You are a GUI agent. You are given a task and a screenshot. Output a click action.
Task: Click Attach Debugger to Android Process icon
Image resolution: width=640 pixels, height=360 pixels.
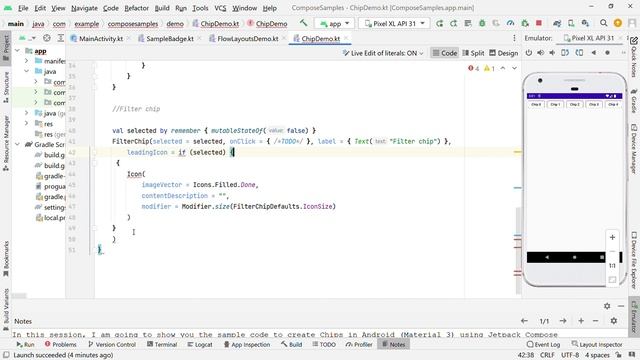click(x=525, y=23)
